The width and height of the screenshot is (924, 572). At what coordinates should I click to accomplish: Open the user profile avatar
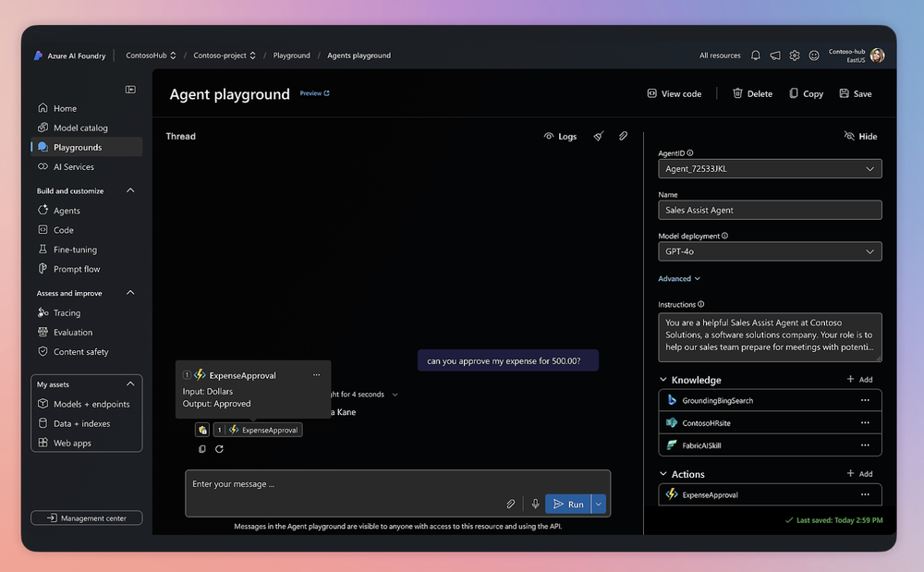pyautogui.click(x=878, y=55)
